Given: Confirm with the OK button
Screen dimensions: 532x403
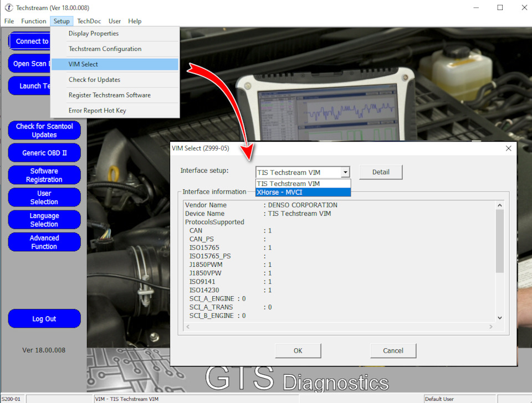Looking at the screenshot, I should [298, 350].
